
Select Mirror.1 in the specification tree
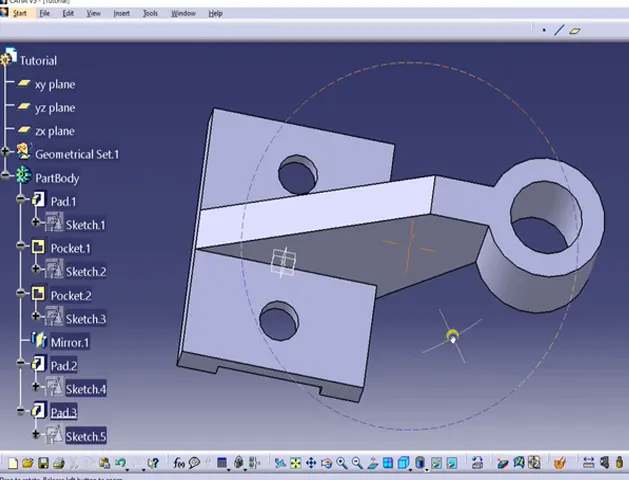pos(69,342)
